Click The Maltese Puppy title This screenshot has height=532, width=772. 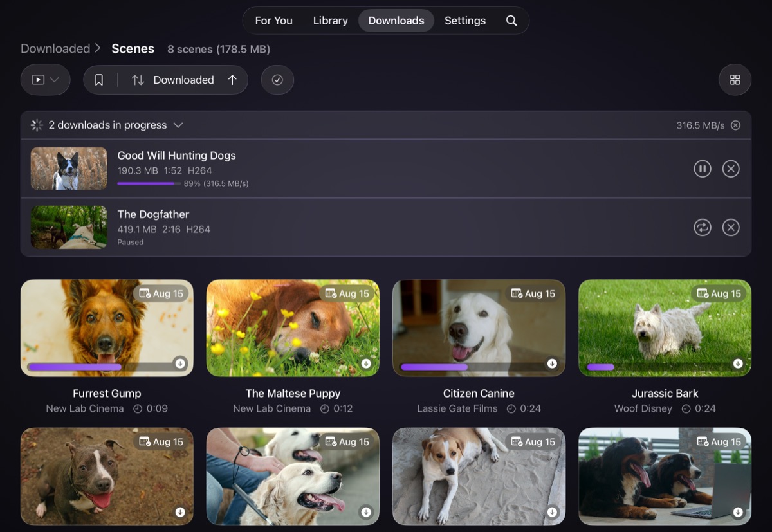tap(293, 393)
